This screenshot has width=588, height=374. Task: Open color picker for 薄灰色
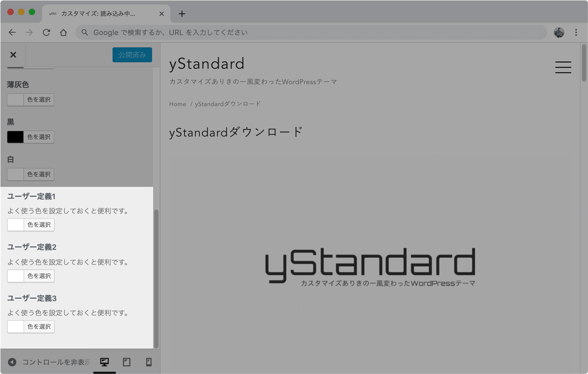click(x=39, y=99)
